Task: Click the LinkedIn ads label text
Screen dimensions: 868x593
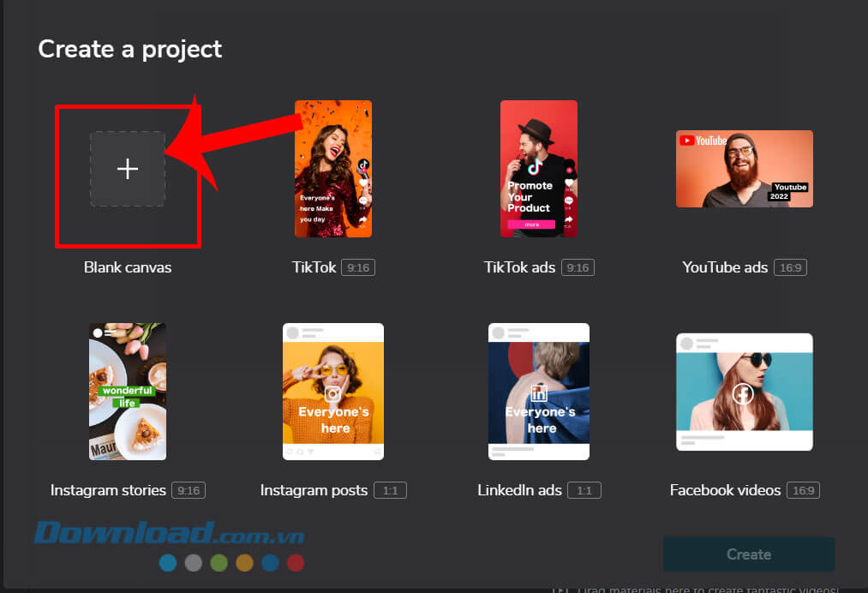Action: pyautogui.click(x=519, y=490)
